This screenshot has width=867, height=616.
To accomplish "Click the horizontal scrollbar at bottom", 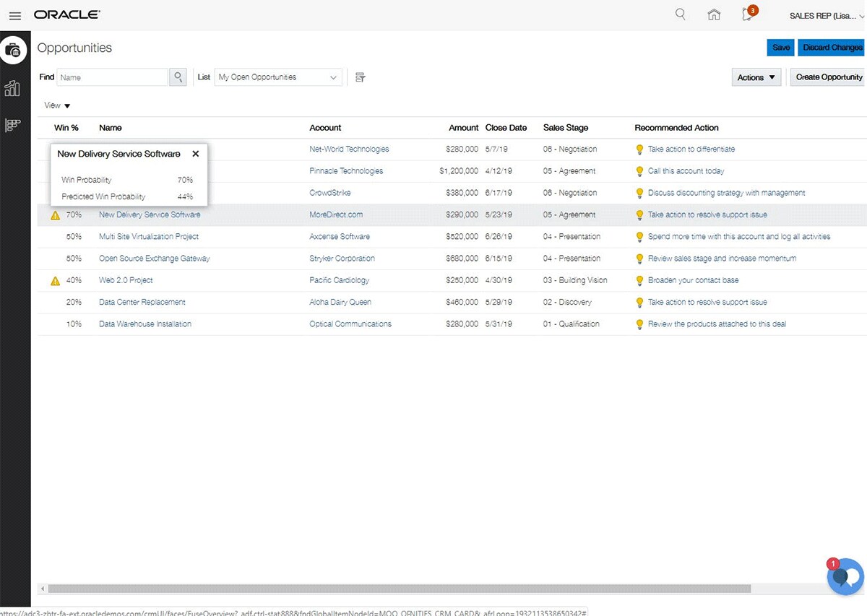I will click(x=399, y=589).
